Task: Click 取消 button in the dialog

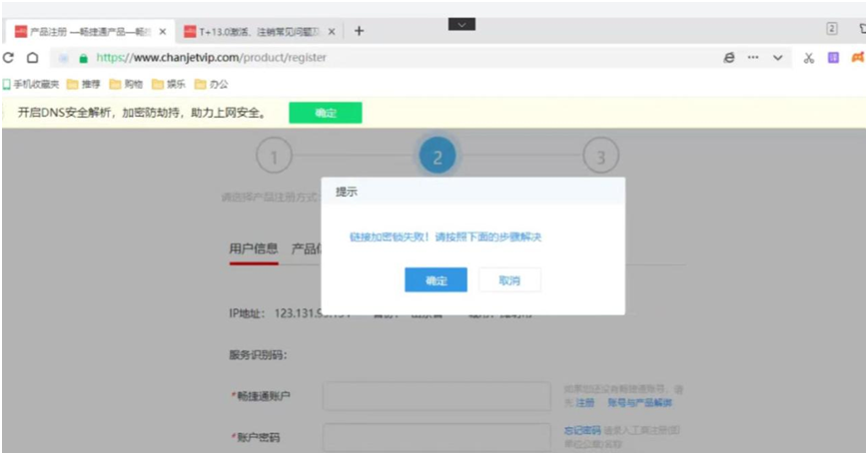Action: coord(509,280)
